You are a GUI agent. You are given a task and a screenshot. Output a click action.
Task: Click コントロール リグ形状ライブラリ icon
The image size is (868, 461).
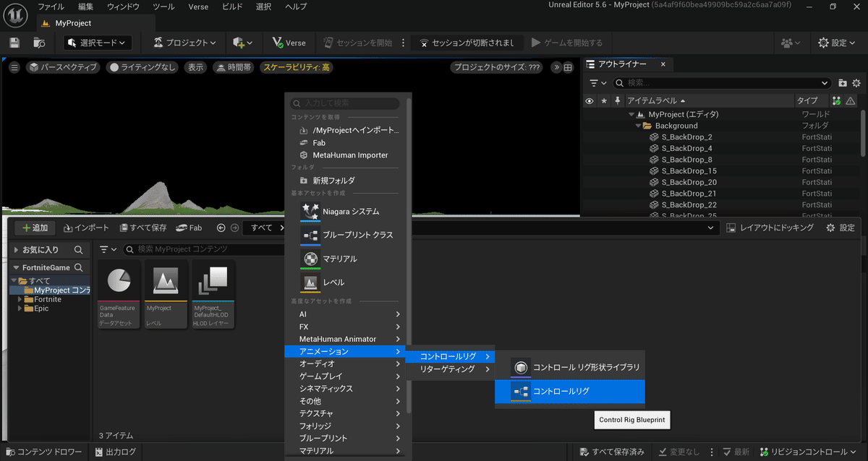[x=521, y=368]
